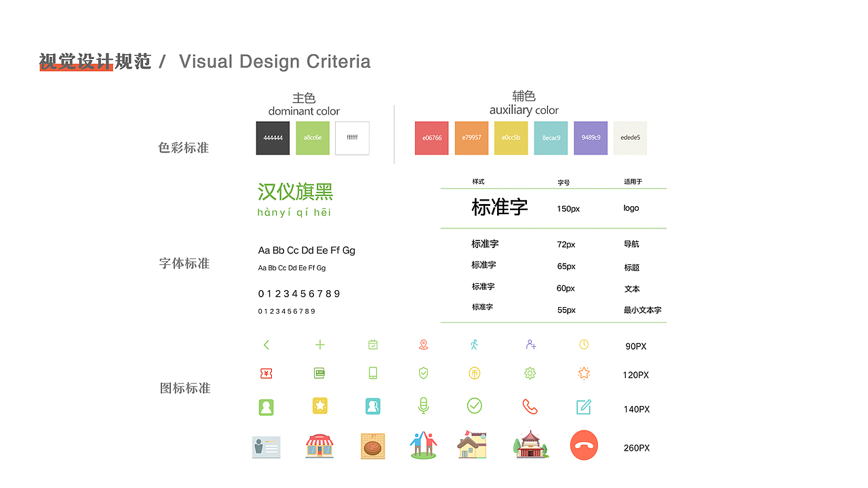This screenshot has height=488, width=868.
Task: Click the red round hang-up call button
Action: click(584, 445)
